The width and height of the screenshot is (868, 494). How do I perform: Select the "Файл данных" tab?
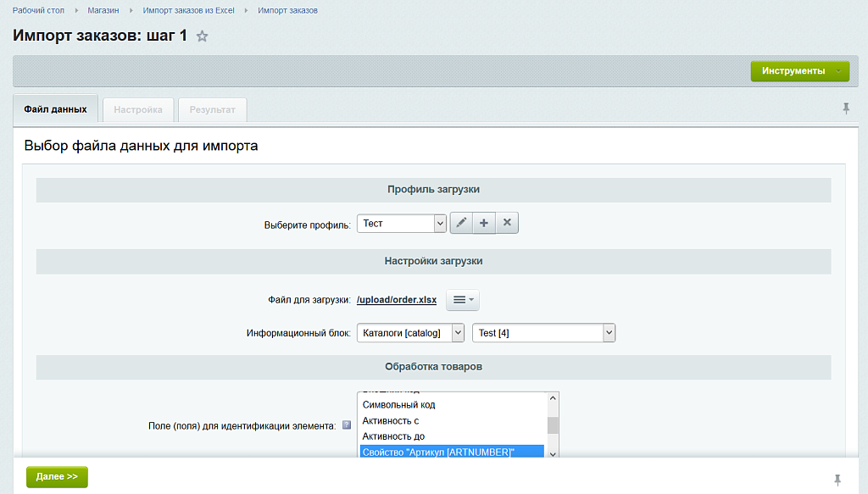pos(56,109)
